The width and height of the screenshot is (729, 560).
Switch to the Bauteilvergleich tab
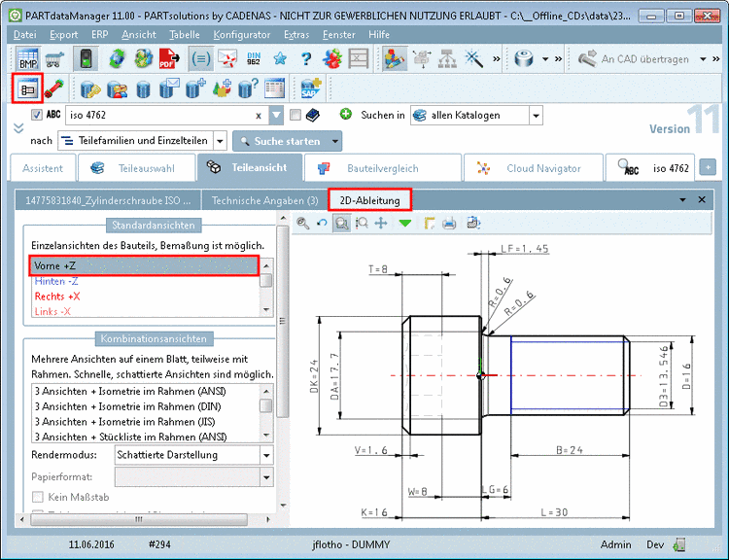pos(382,168)
